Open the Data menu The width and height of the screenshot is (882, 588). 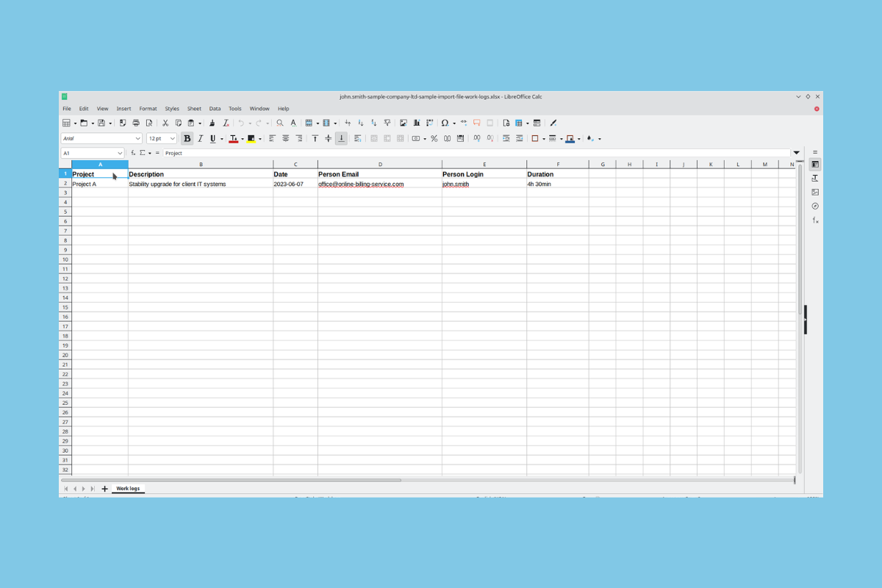tap(215, 109)
